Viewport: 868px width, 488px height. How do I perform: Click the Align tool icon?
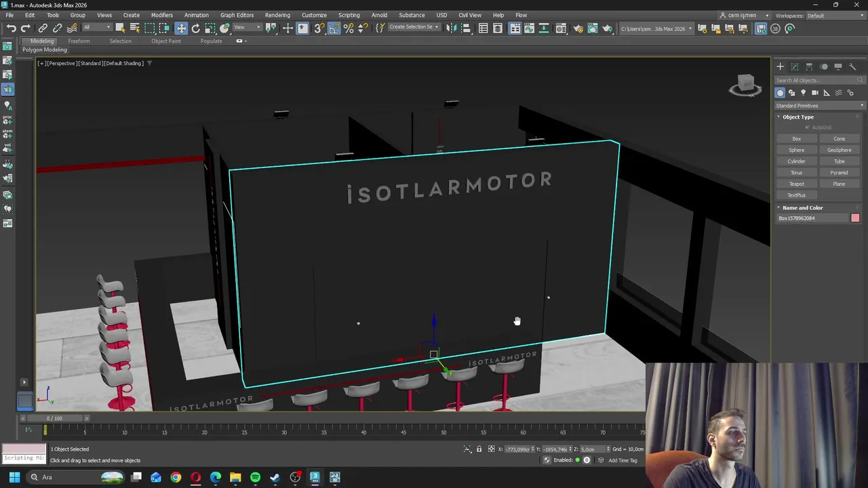[x=466, y=28]
